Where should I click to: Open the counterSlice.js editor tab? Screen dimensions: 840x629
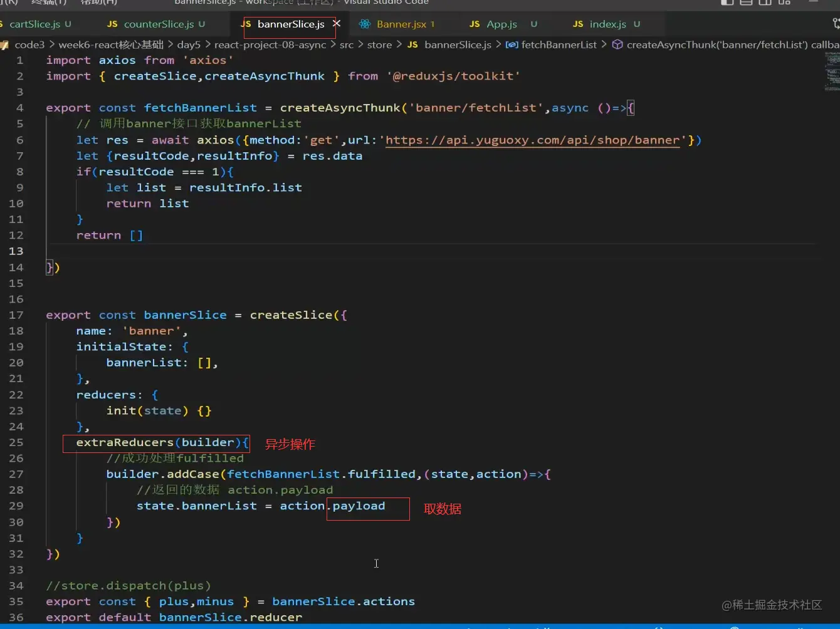tap(156, 24)
